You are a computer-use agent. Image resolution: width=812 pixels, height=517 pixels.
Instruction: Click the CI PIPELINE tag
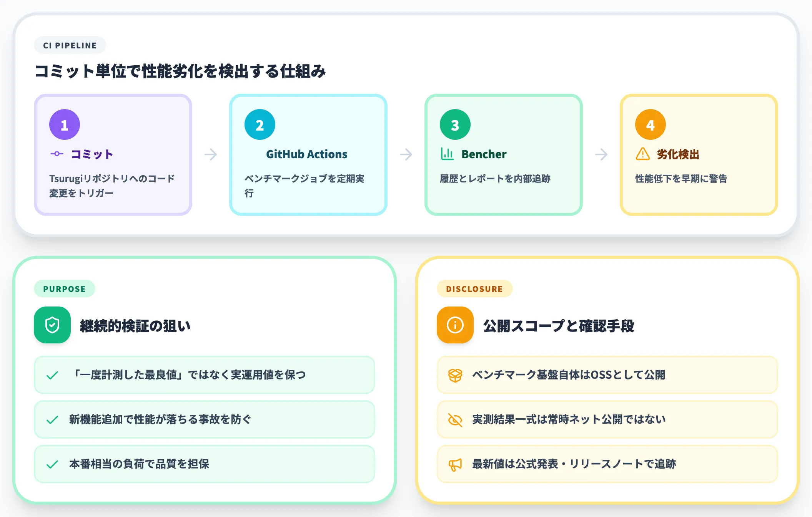tap(70, 45)
